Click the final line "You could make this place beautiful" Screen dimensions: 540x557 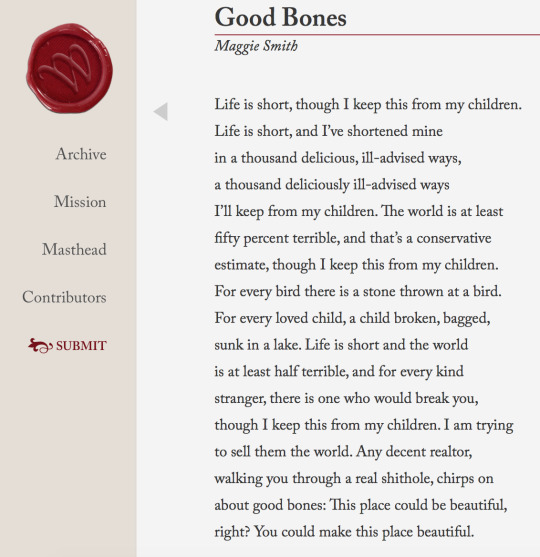pyautogui.click(x=344, y=532)
